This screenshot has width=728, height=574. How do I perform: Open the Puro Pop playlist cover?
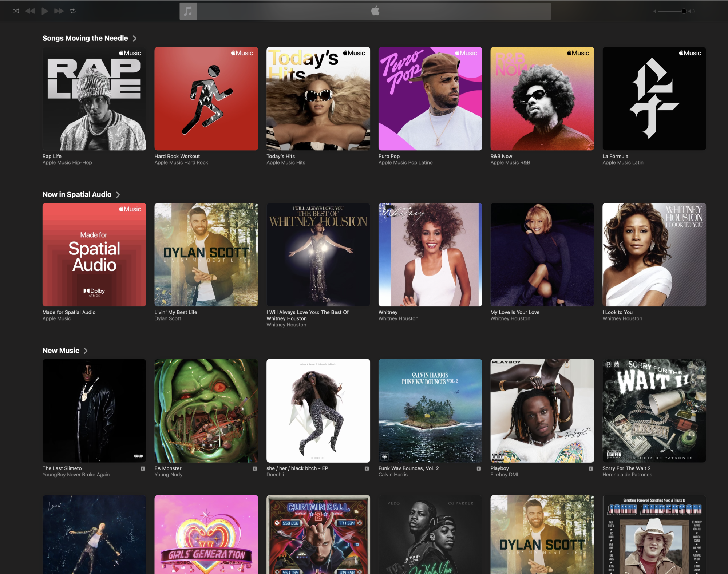tap(430, 99)
